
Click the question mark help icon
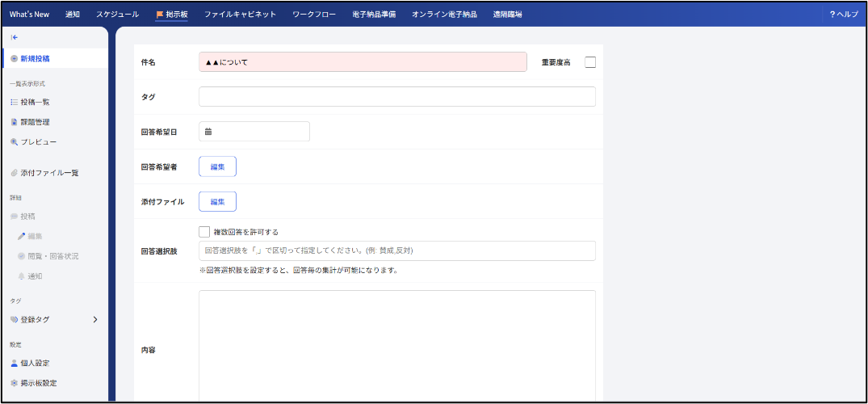pyautogui.click(x=832, y=15)
